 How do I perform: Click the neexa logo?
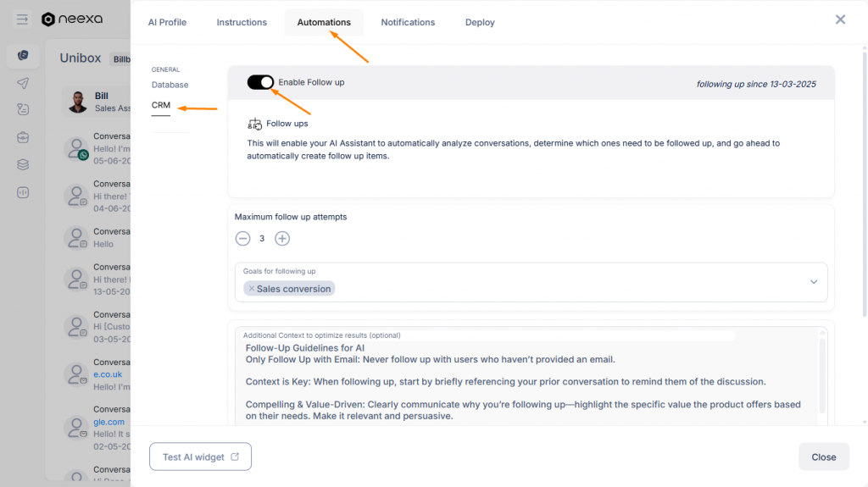point(73,19)
